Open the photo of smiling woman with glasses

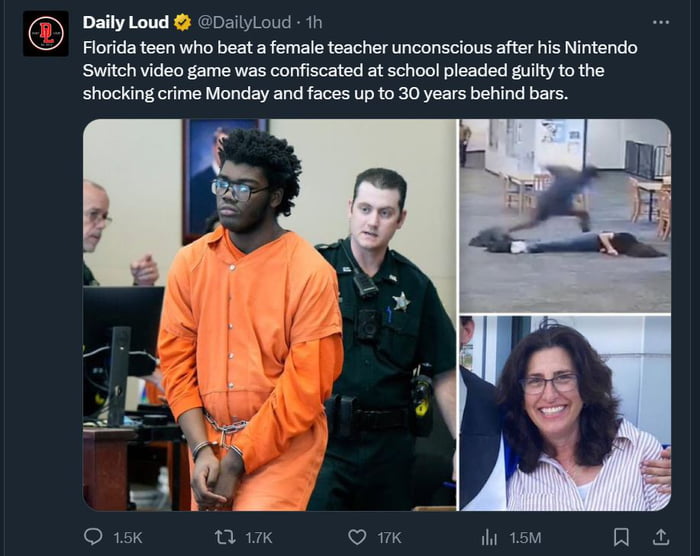tap(565, 413)
